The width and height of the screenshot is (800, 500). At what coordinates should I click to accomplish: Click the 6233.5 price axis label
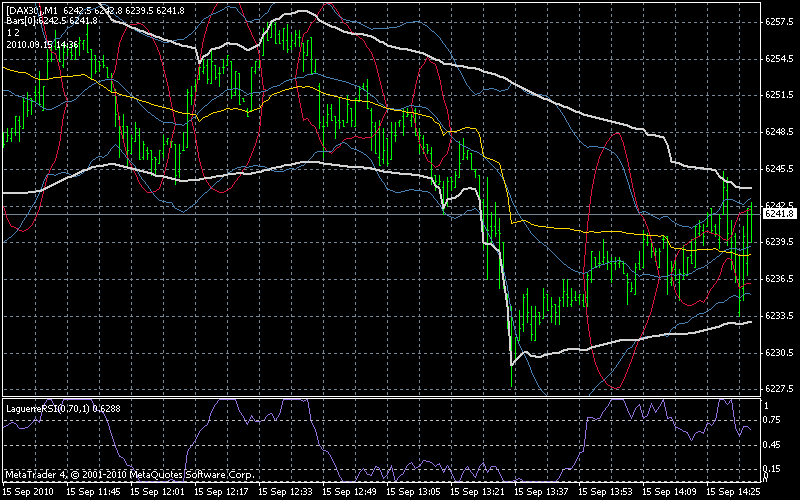point(779,316)
